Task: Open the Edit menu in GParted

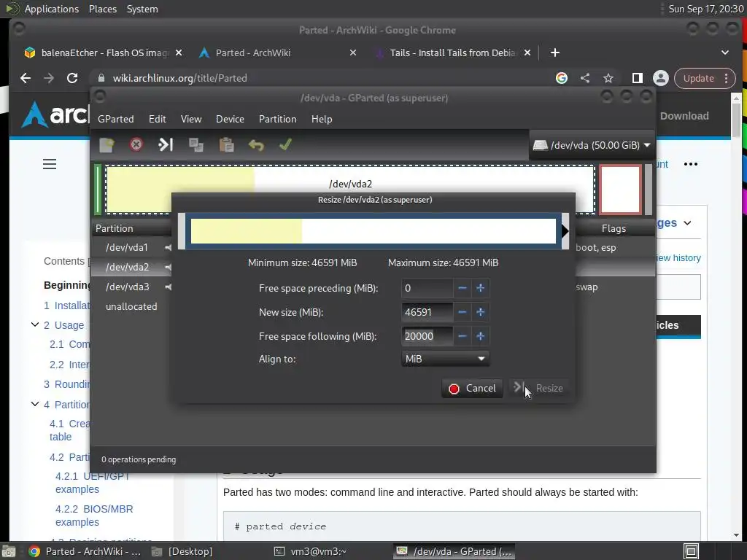Action: [158, 119]
